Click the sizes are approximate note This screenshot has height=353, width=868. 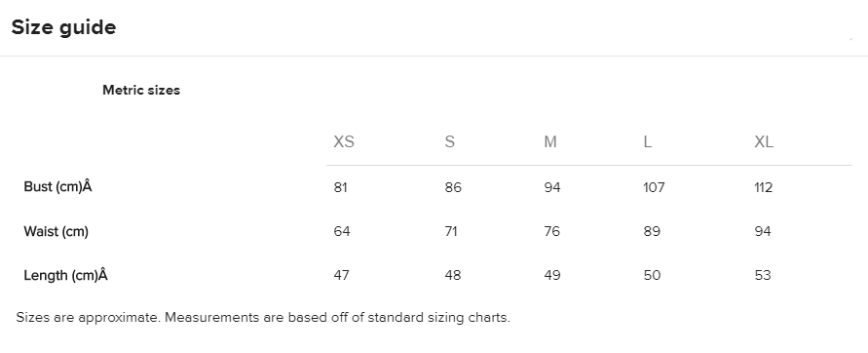tap(263, 318)
